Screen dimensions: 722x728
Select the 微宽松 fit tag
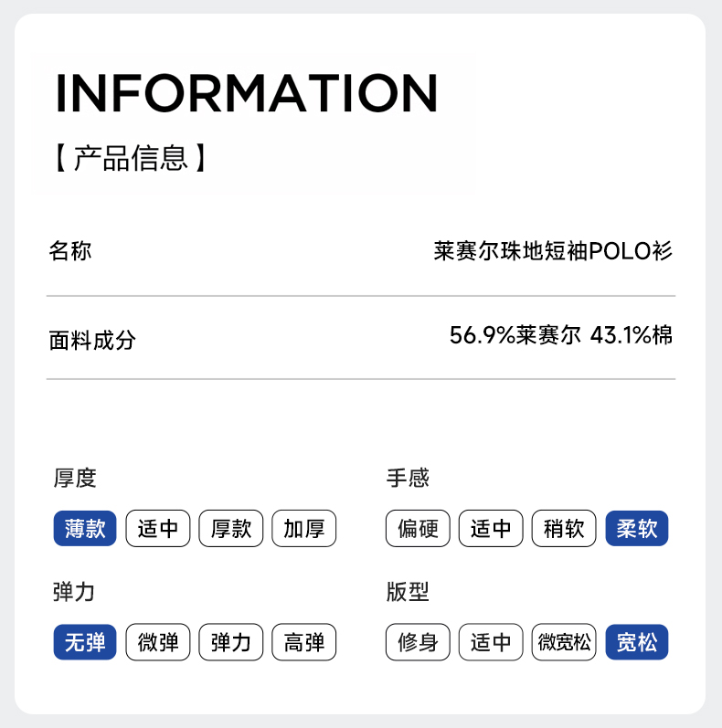(x=564, y=643)
